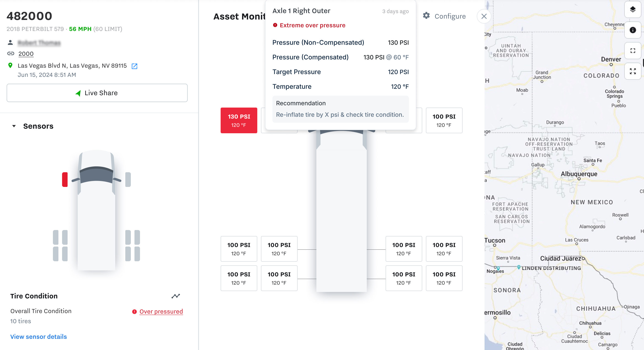This screenshot has height=350, width=644.
Task: Select the red 130 PSI tire tile
Action: 239,120
